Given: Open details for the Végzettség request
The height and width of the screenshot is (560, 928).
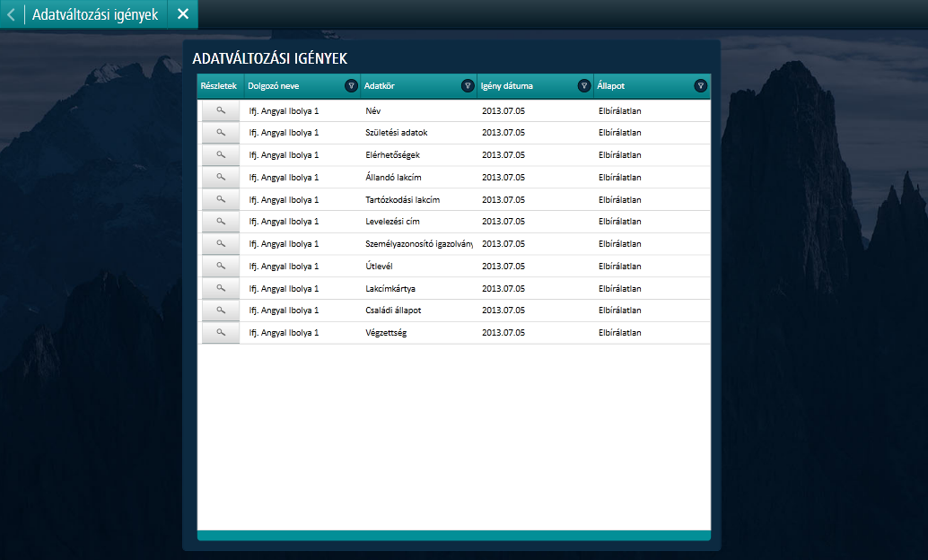Looking at the screenshot, I should [221, 333].
